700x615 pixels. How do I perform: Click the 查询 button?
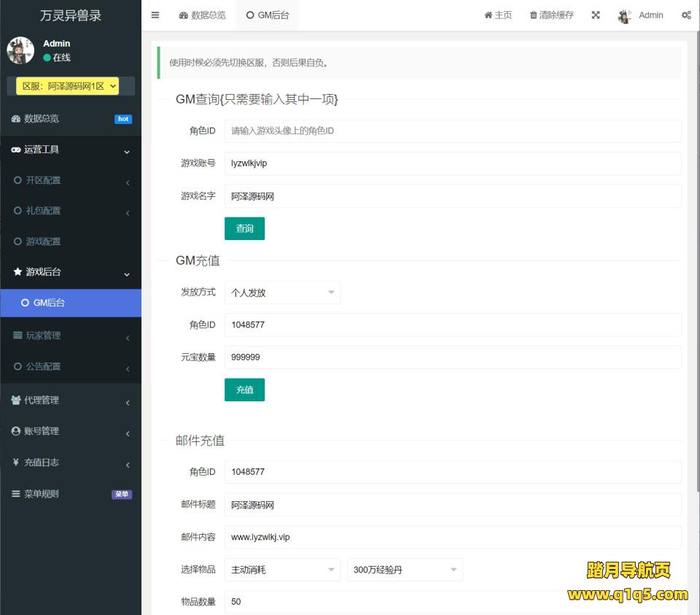[244, 228]
